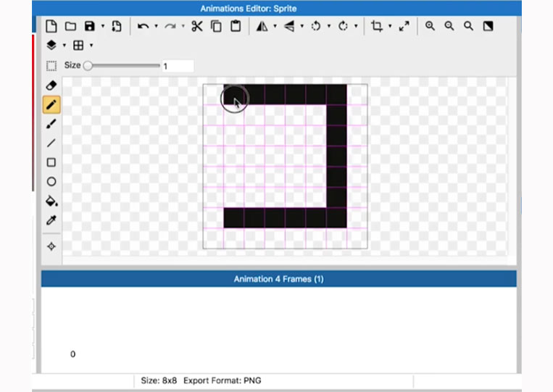Screen dimensions: 553x392
Task: Click the Size value input field
Action: [178, 66]
